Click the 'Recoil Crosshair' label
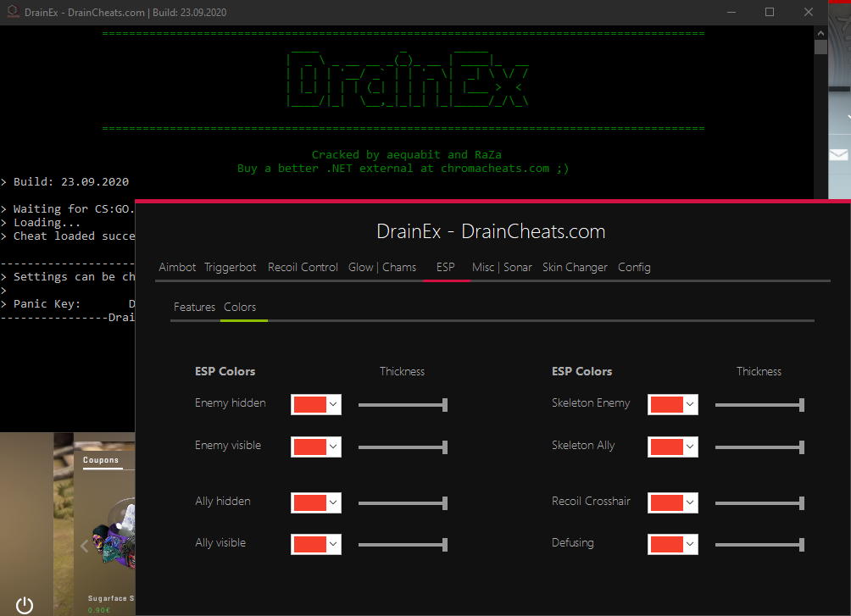The image size is (851, 616). (591, 501)
